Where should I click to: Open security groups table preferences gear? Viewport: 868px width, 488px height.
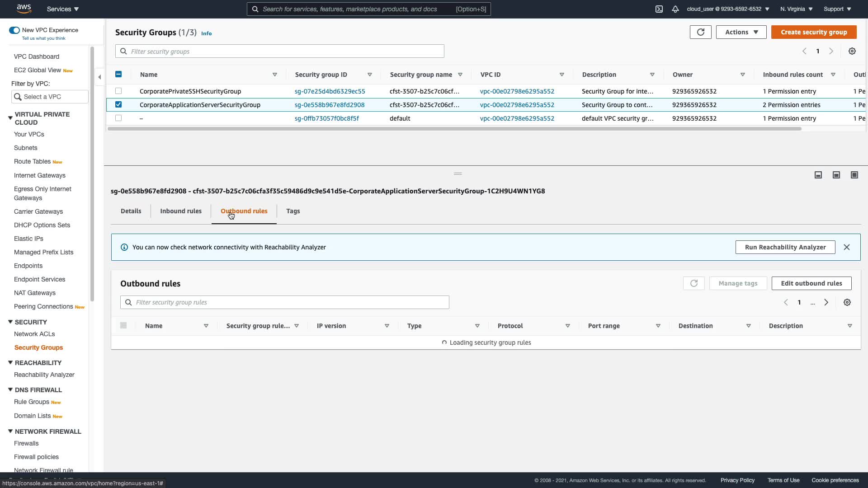coord(852,51)
